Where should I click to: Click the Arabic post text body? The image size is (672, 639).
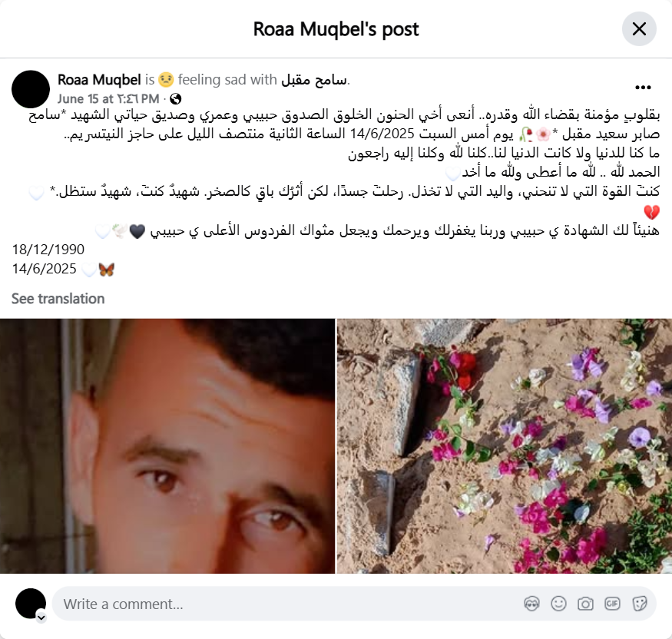point(344,172)
